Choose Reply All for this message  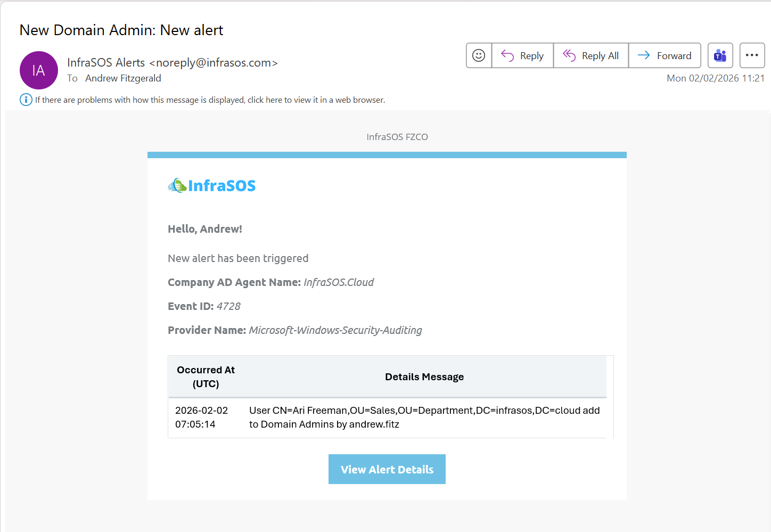(591, 55)
